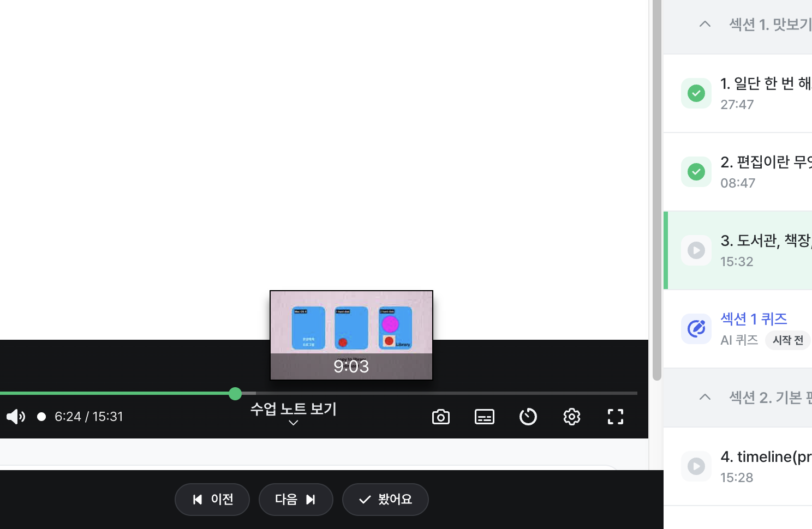
Task: Click the play status icon of lesson 3
Action: click(x=696, y=250)
